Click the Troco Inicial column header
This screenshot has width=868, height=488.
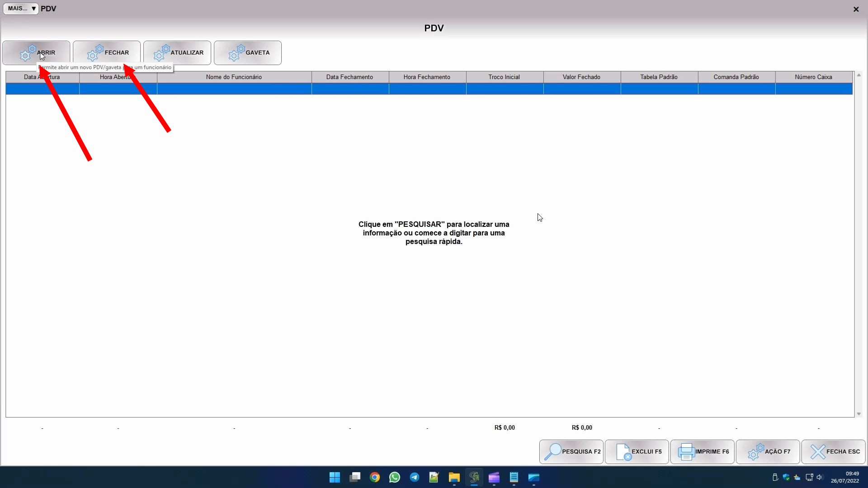(x=504, y=77)
